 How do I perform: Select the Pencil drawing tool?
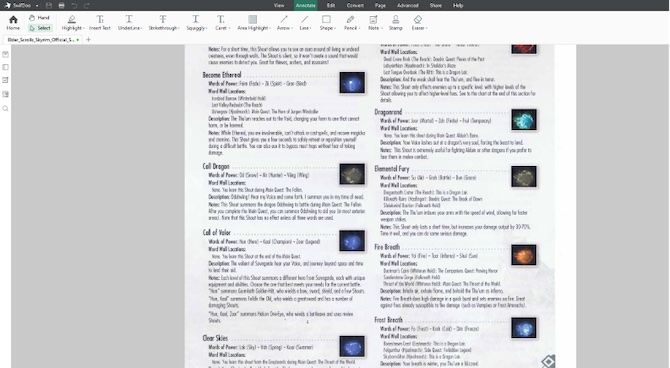click(x=351, y=23)
